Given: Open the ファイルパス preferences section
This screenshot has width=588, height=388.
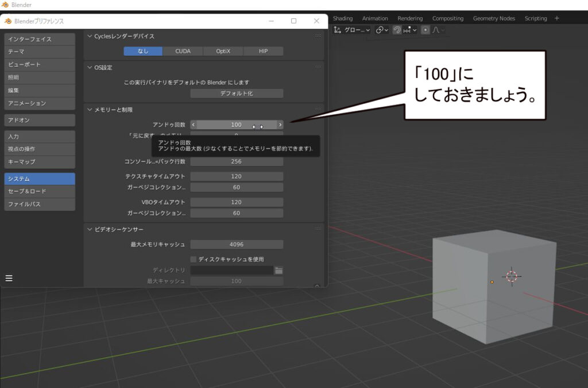Looking at the screenshot, I should click(40, 204).
